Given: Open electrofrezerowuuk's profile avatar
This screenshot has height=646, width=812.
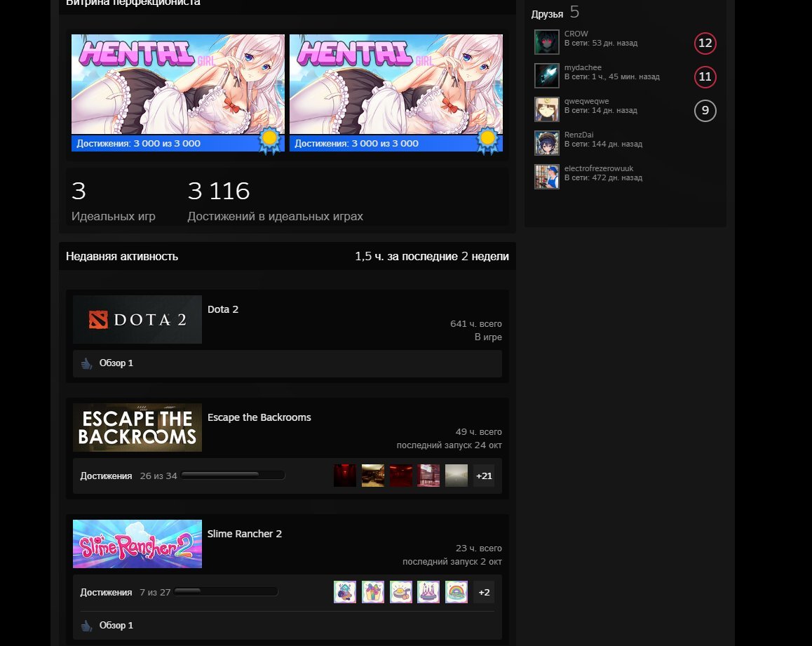Looking at the screenshot, I should click(x=546, y=177).
